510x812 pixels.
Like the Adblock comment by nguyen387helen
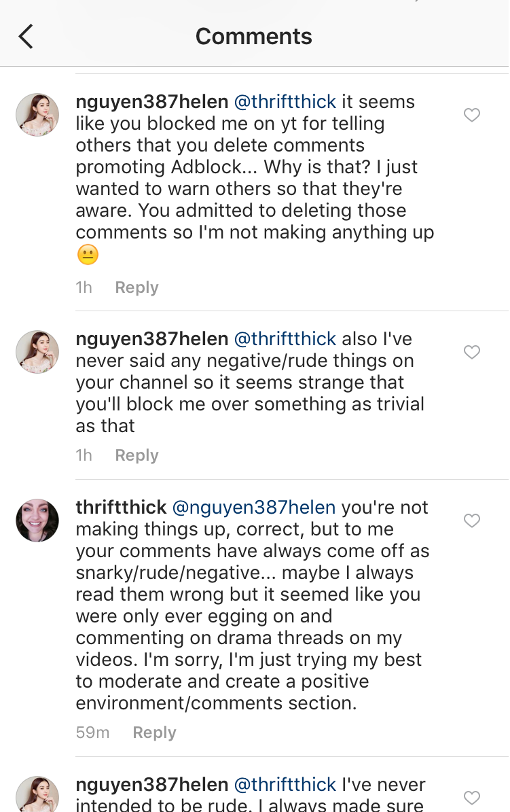472,116
